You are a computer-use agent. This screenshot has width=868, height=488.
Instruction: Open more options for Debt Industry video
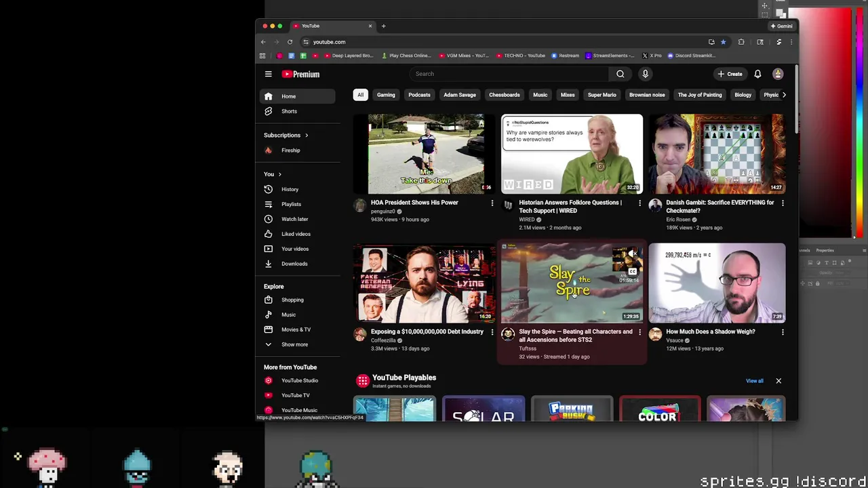[492, 332]
